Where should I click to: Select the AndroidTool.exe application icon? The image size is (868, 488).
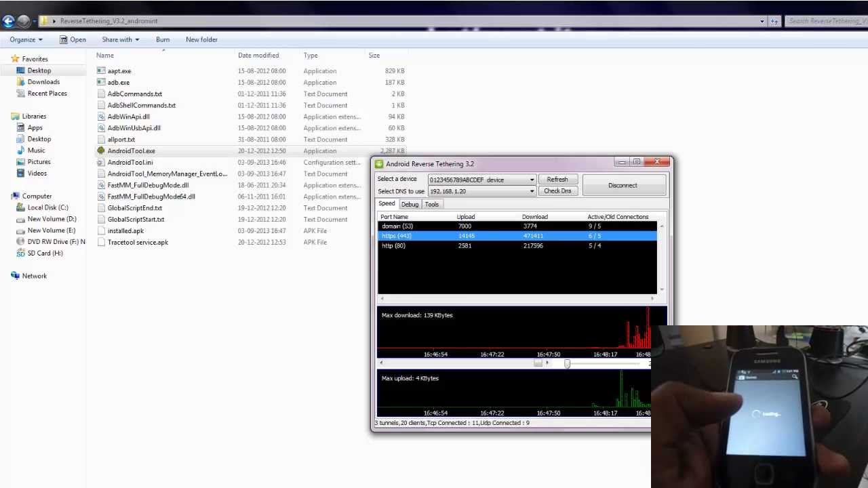pyautogui.click(x=101, y=151)
